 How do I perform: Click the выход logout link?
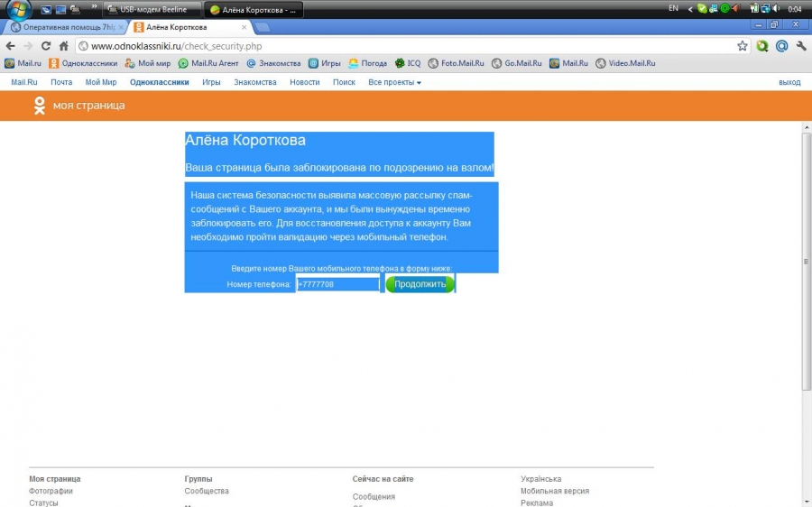point(789,82)
